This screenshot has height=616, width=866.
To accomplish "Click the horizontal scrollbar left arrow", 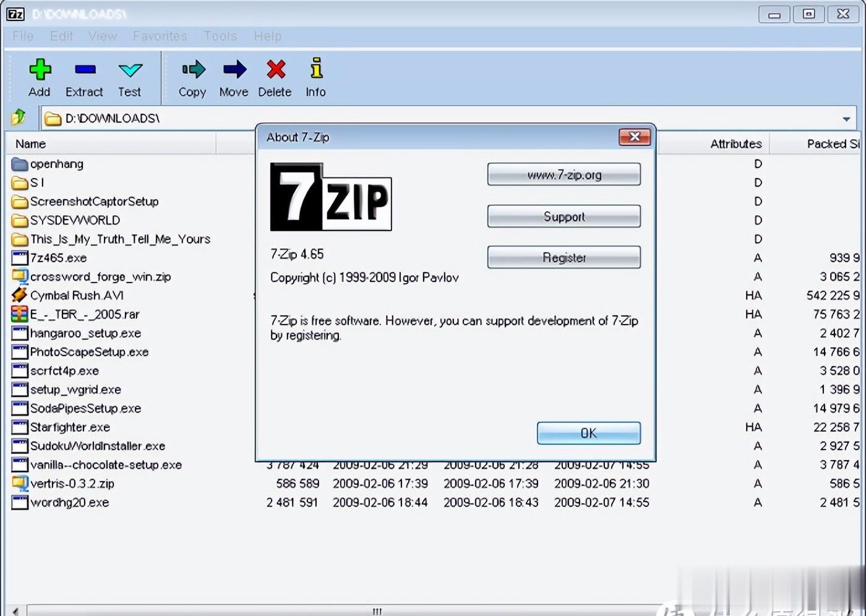I will click(x=15, y=611).
